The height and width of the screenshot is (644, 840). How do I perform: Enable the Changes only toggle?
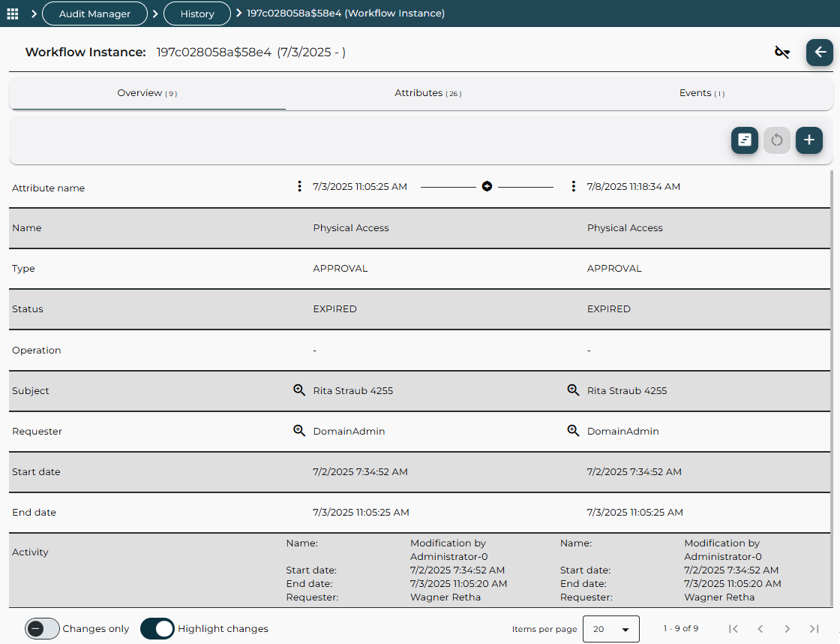pos(42,628)
